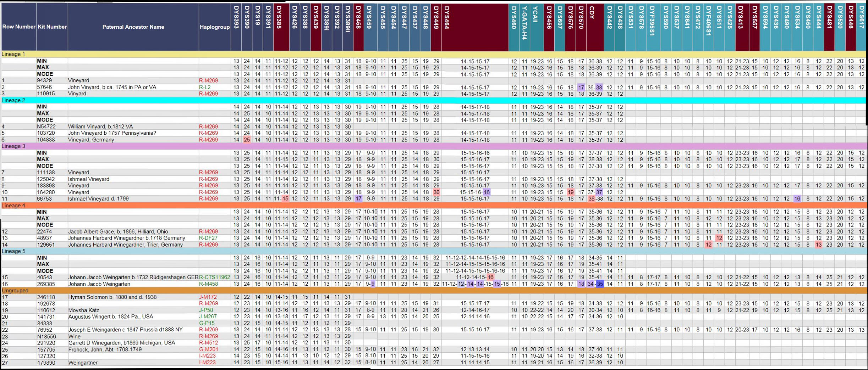Click ancestor Jacob Albert Grace, b. 1866
Viewport: 868px width, 370px height.
118,231
